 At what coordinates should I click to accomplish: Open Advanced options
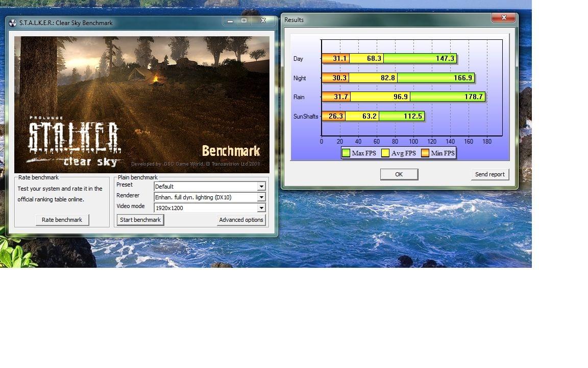[x=241, y=220]
